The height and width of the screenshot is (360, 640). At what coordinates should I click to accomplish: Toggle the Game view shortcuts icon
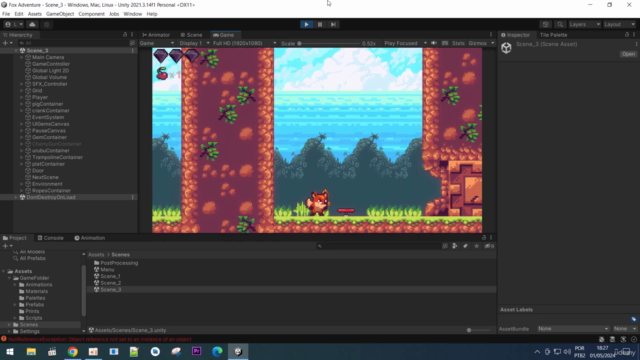click(x=445, y=43)
